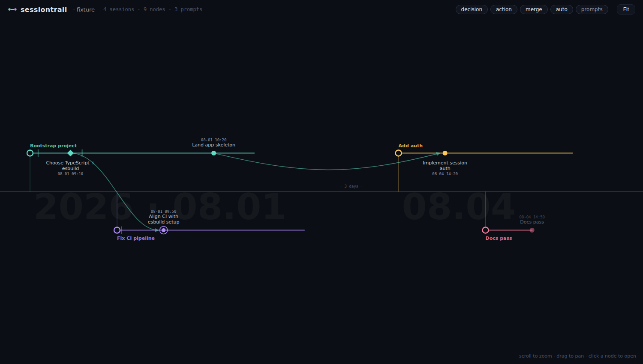Open the Docs pass end node
The width and height of the screenshot is (643, 364).
532,230
